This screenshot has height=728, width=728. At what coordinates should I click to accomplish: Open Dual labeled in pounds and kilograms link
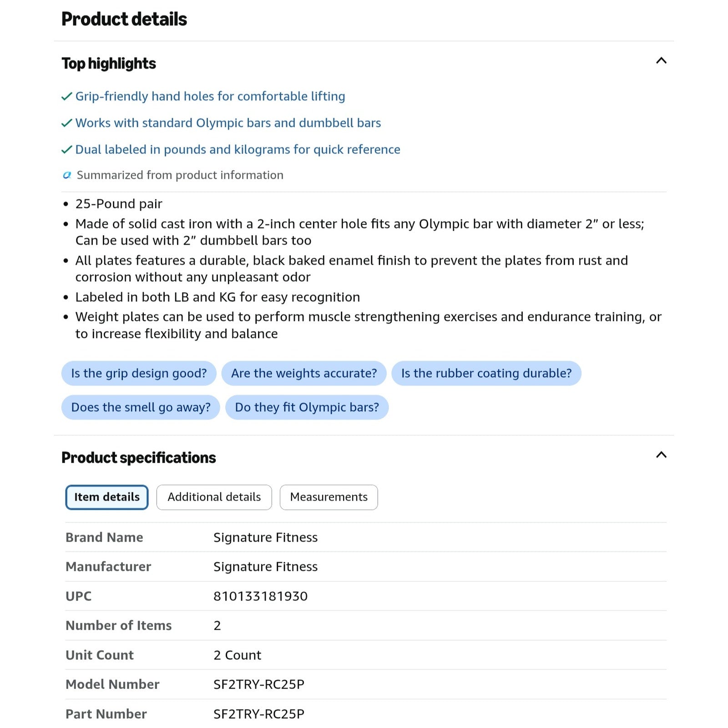pos(238,150)
